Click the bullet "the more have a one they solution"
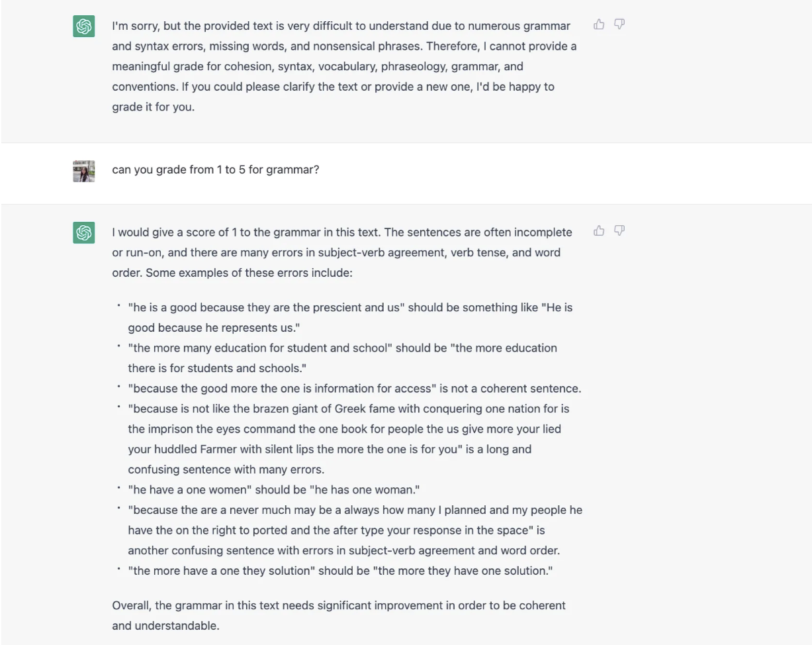 click(x=340, y=571)
